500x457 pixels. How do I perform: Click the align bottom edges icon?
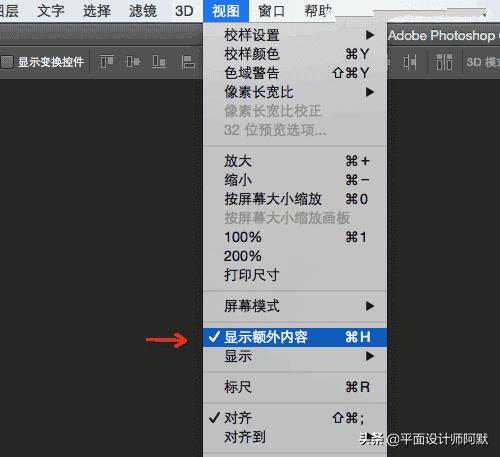click(x=159, y=62)
